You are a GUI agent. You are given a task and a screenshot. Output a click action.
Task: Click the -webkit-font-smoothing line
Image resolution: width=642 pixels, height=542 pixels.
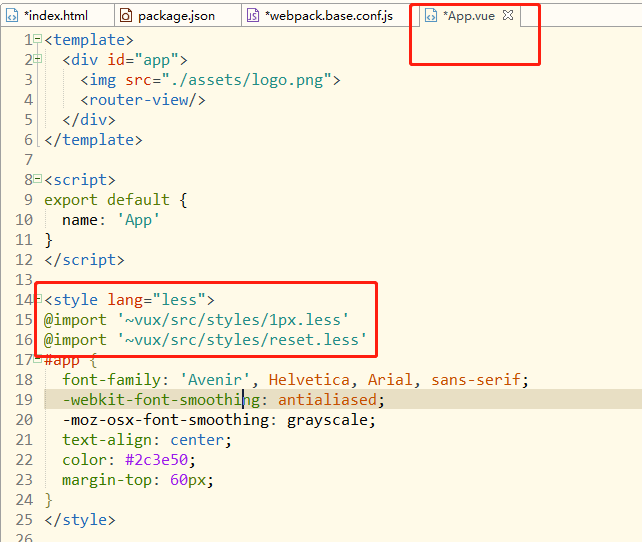click(x=224, y=400)
